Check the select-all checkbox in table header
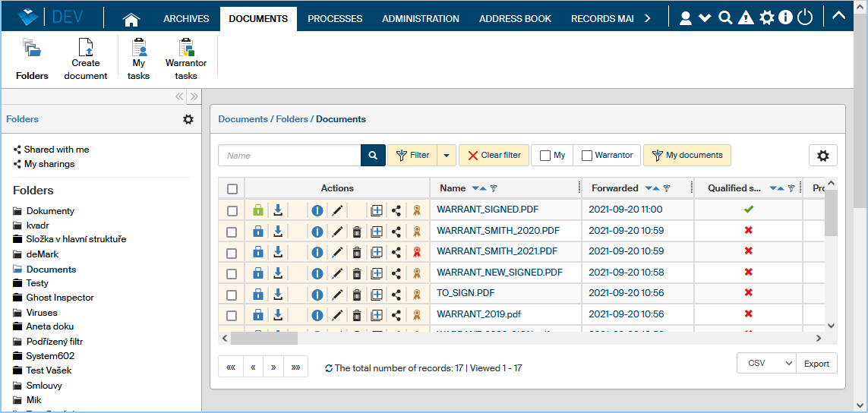 click(x=232, y=189)
